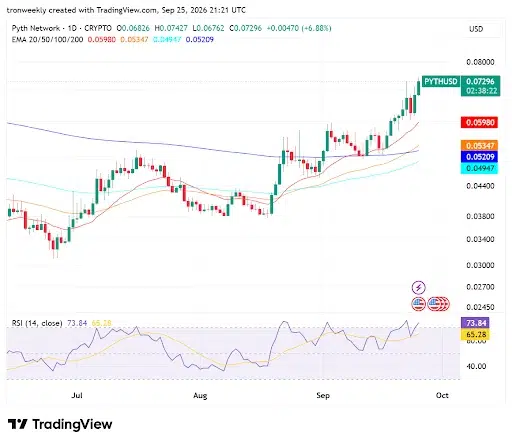Image resolution: width=512 pixels, height=444 pixels.
Task: Click the 65.28 value in RSI legend
Action: 102,323
